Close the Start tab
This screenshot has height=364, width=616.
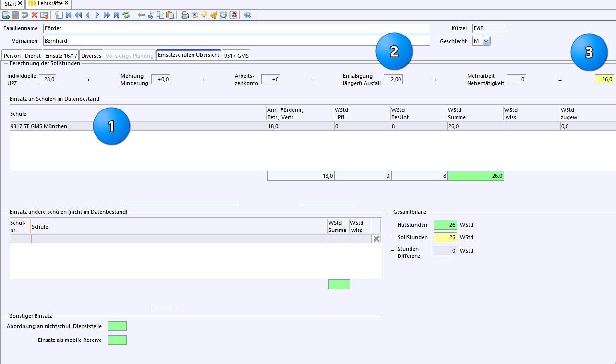click(20, 3)
